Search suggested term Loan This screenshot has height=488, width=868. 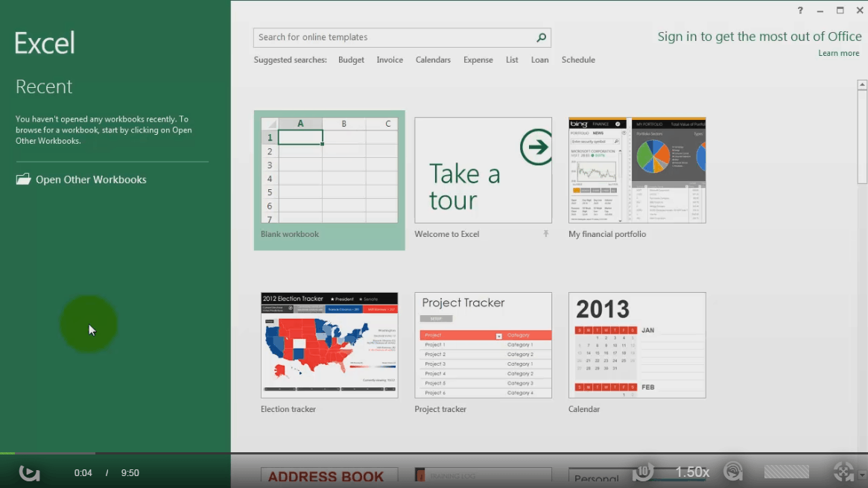539,60
